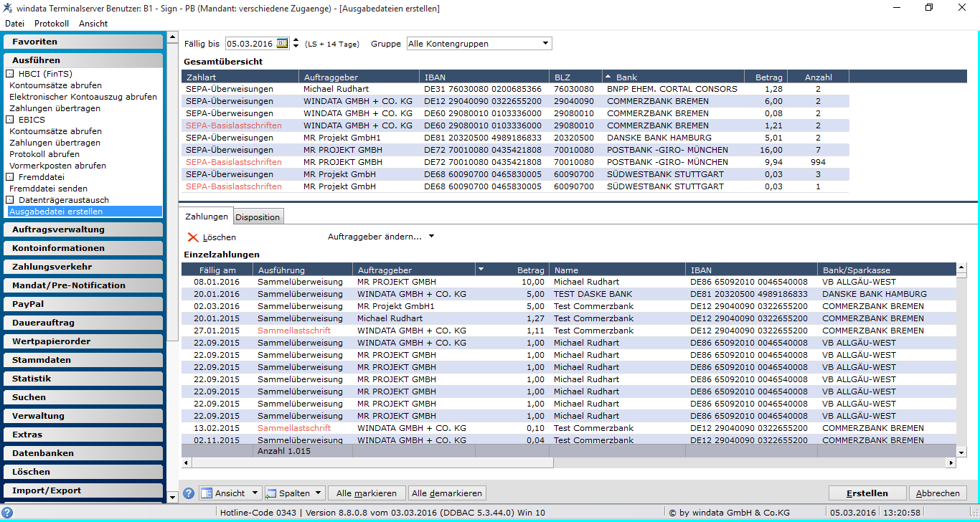The height and width of the screenshot is (522, 980).
Task: Open the Auftraggeber column filter arrow in Einzelzahlungen
Action: tap(481, 270)
